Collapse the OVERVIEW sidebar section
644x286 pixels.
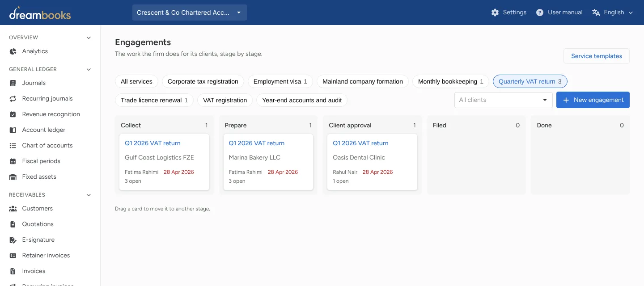click(x=89, y=38)
